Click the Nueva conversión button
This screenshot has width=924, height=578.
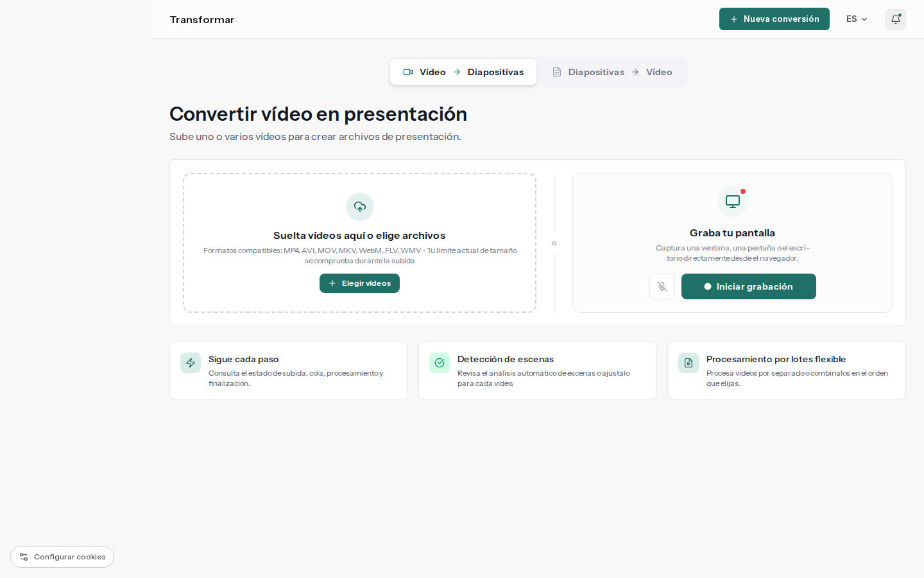774,19
